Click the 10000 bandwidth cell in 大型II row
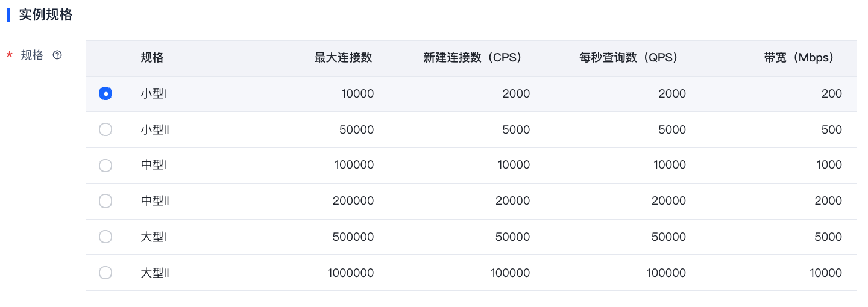The image size is (868, 307). pos(826,273)
